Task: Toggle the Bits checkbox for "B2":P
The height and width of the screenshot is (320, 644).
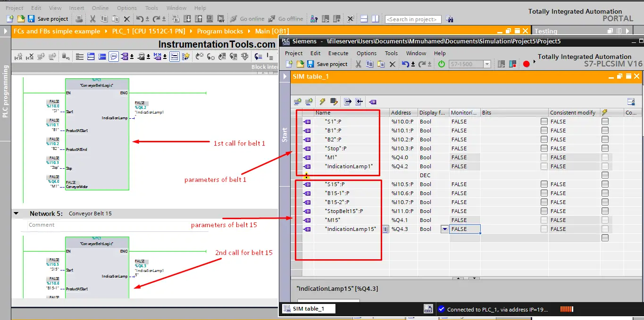Action: point(544,139)
